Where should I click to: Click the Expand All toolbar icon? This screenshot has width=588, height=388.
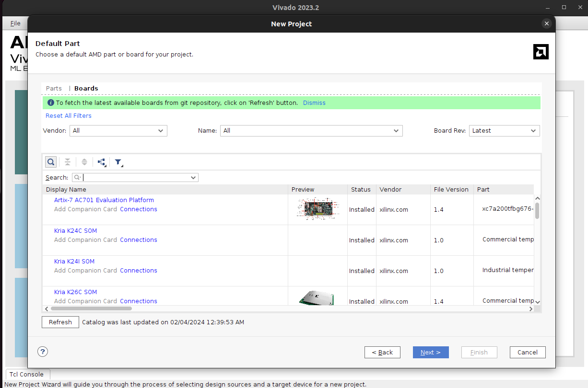tap(84, 162)
